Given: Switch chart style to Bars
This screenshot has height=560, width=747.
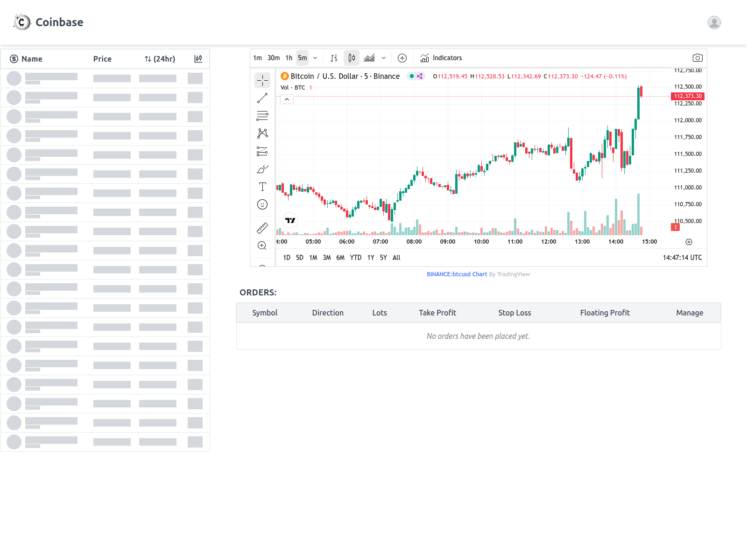Looking at the screenshot, I should (x=334, y=58).
